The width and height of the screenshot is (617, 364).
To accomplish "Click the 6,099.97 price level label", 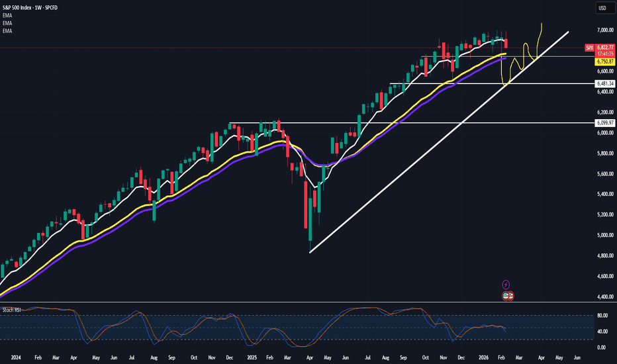I will point(603,123).
